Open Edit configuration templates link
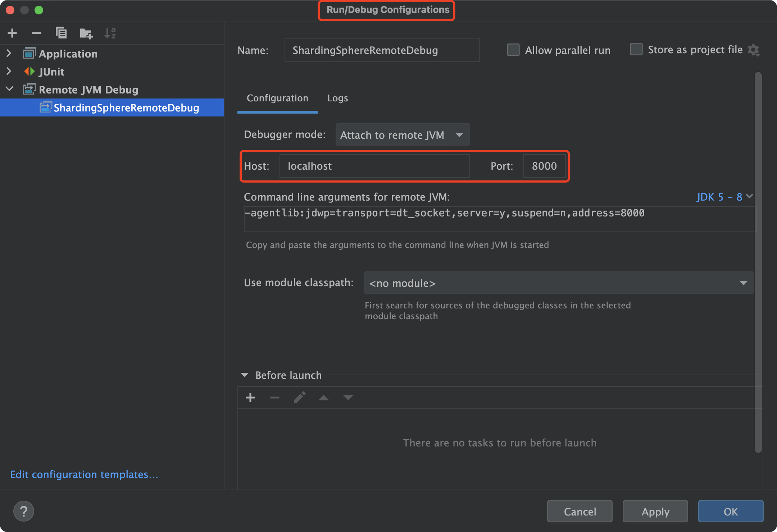777x532 pixels. click(x=84, y=474)
